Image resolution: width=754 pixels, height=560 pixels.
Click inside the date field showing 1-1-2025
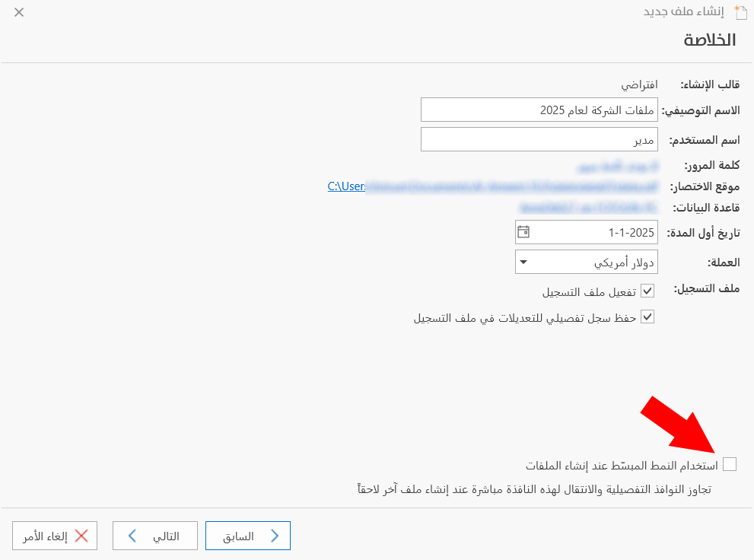point(601,231)
